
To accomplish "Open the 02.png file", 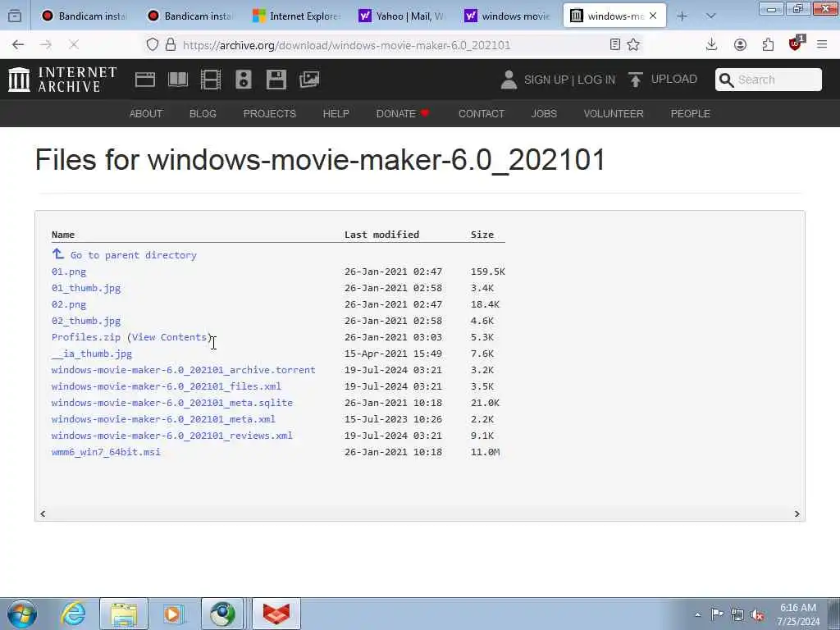I will [69, 304].
